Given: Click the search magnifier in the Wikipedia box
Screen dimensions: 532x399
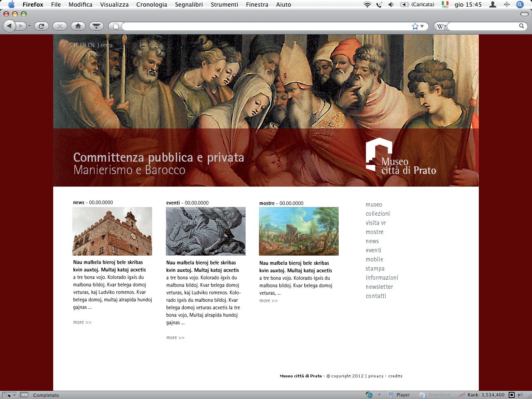Looking at the screenshot, I should point(522,26).
